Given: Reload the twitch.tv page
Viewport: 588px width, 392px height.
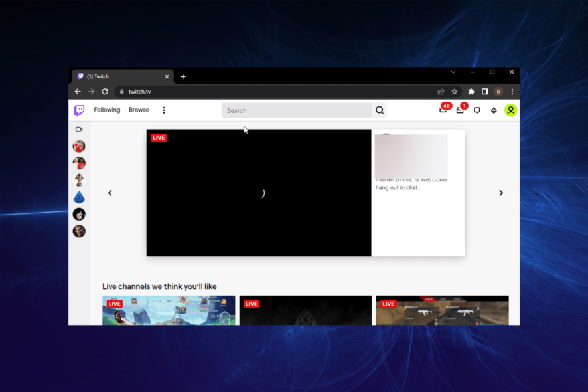Looking at the screenshot, I should pyautogui.click(x=106, y=91).
